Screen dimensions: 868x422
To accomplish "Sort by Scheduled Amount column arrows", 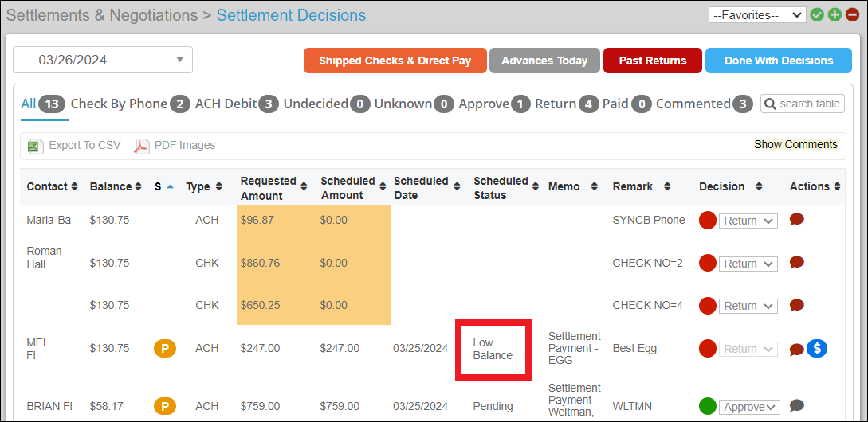I will 382,187.
